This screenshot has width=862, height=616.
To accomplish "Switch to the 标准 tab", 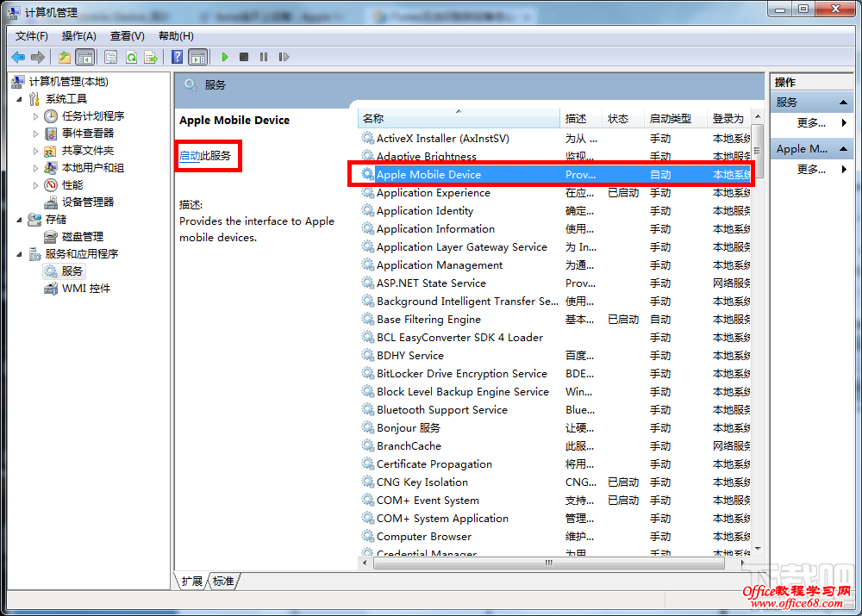I will point(223,582).
